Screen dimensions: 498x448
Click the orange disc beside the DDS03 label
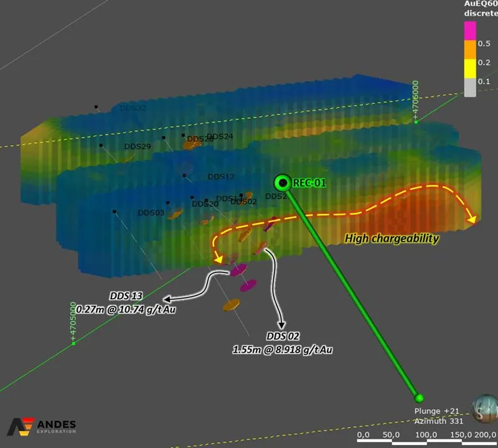click(x=176, y=213)
